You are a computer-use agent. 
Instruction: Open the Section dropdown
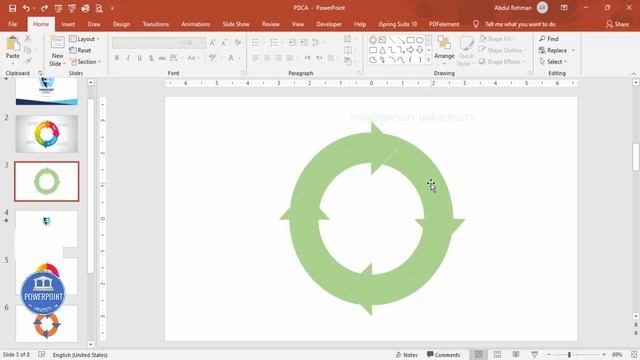point(86,62)
